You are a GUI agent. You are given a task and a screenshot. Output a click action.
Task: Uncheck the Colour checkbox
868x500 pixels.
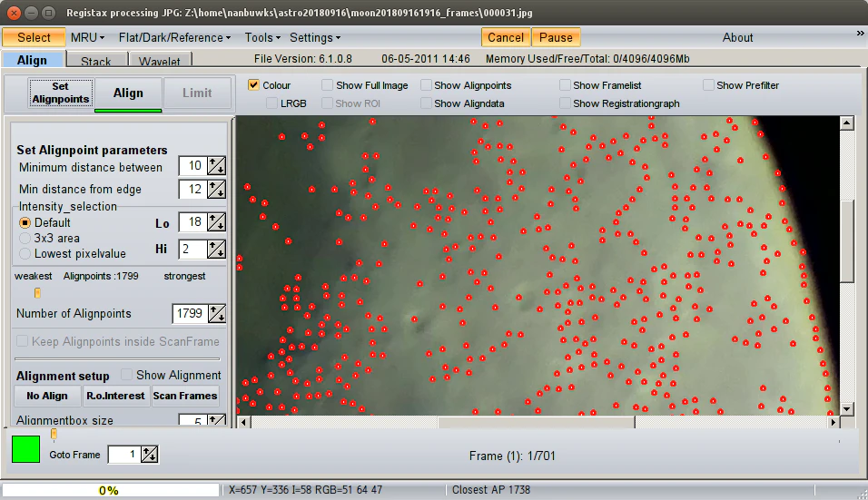(253, 85)
